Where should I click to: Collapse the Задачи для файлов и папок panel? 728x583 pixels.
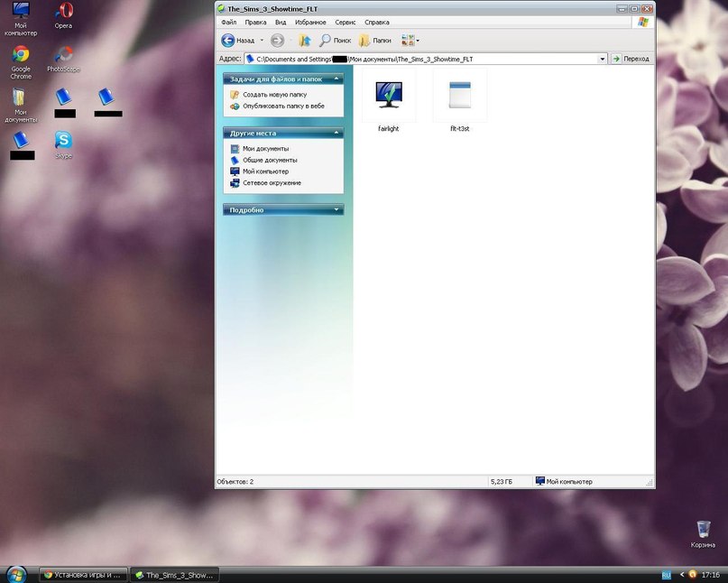(337, 80)
